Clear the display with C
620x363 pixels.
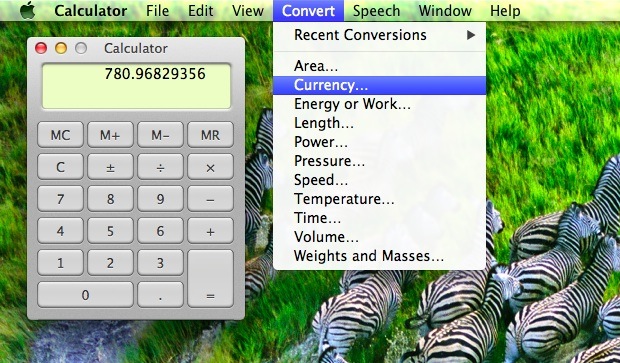coord(60,167)
